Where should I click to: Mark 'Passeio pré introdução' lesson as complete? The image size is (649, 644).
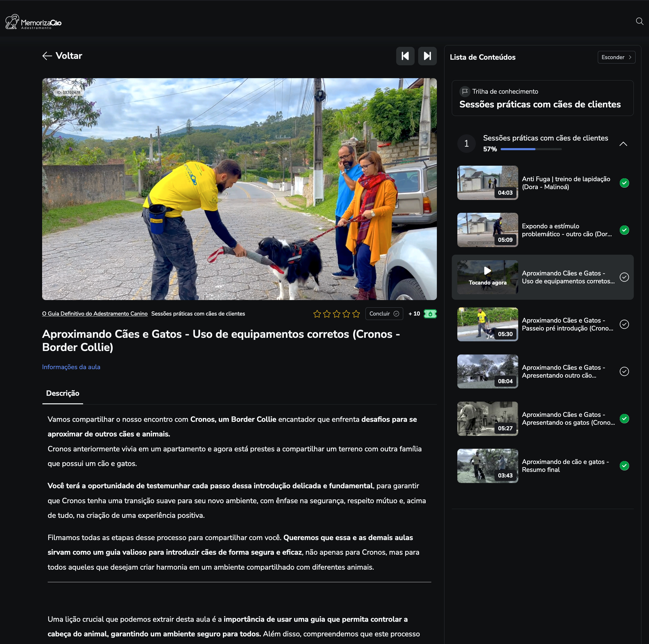tap(624, 324)
